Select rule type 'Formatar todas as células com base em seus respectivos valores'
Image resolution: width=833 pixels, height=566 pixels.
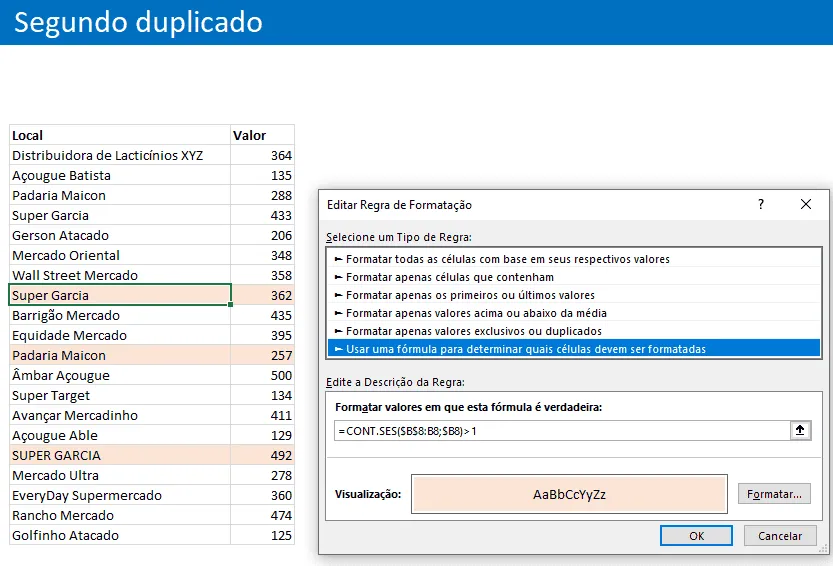[x=574, y=259]
